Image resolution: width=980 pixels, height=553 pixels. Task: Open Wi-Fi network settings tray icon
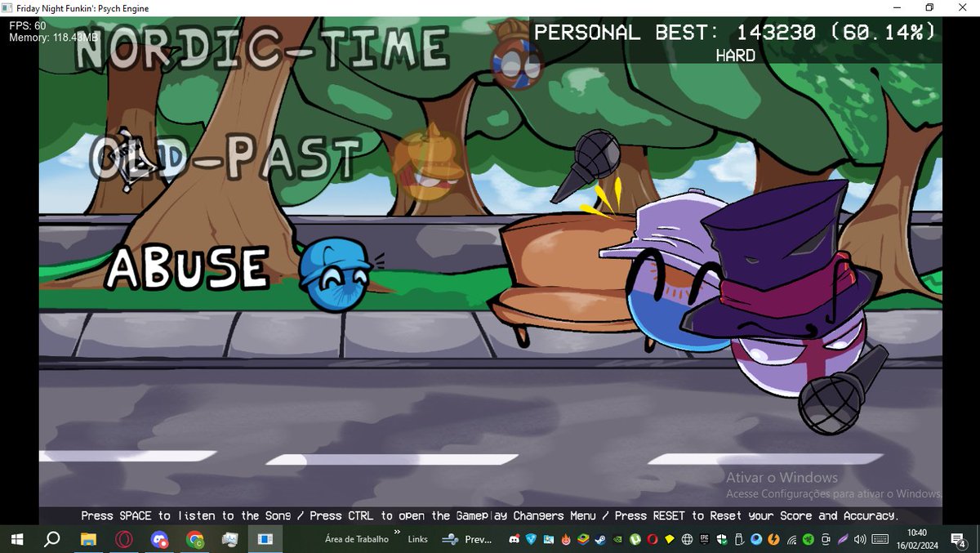tap(791, 540)
